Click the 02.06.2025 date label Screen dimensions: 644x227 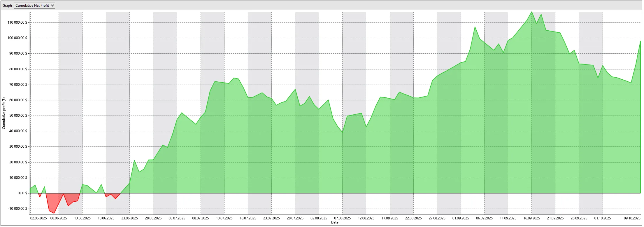pyautogui.click(x=38, y=218)
